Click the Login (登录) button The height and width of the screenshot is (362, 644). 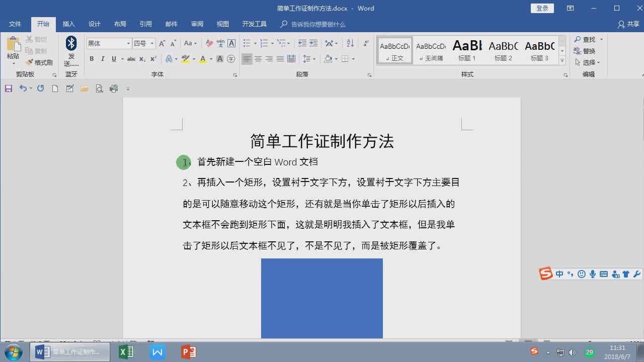[x=542, y=8]
